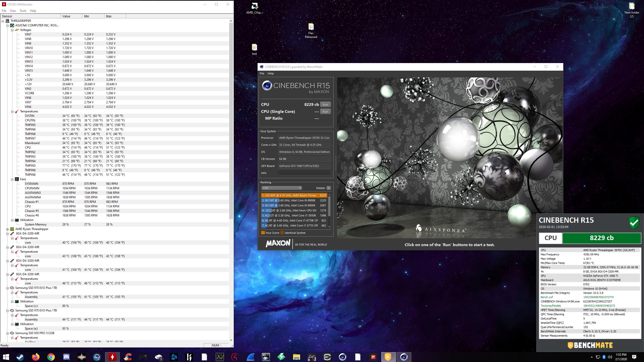Open the Cinebench Help menu
This screenshot has height=362, width=644.
(270, 73)
